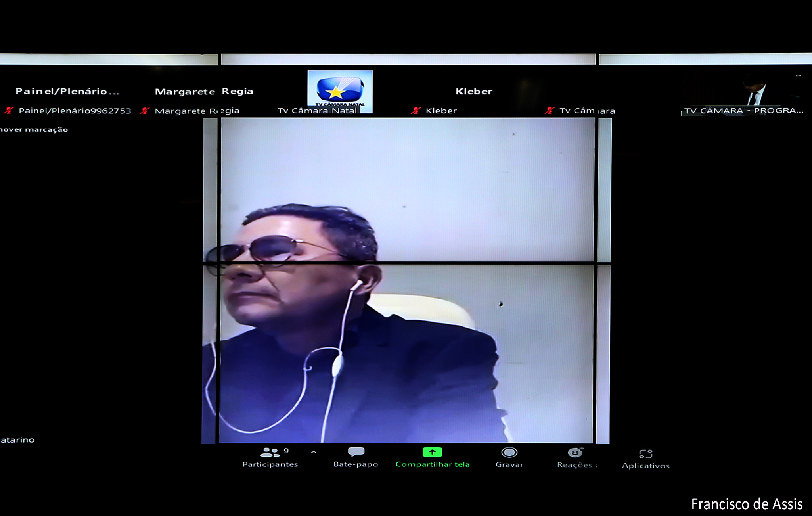Click green Compartilhar tela share icon

pos(432,452)
